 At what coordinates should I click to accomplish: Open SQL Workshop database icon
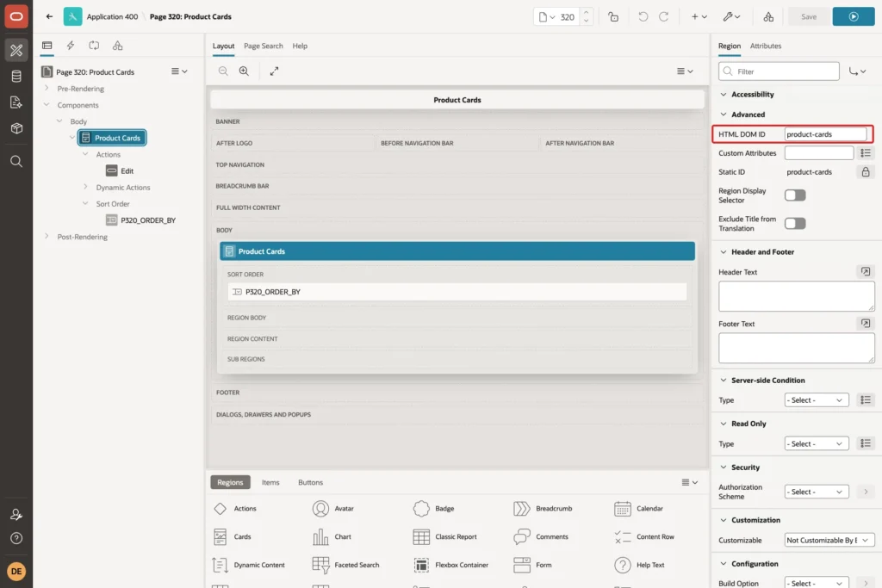pos(16,76)
